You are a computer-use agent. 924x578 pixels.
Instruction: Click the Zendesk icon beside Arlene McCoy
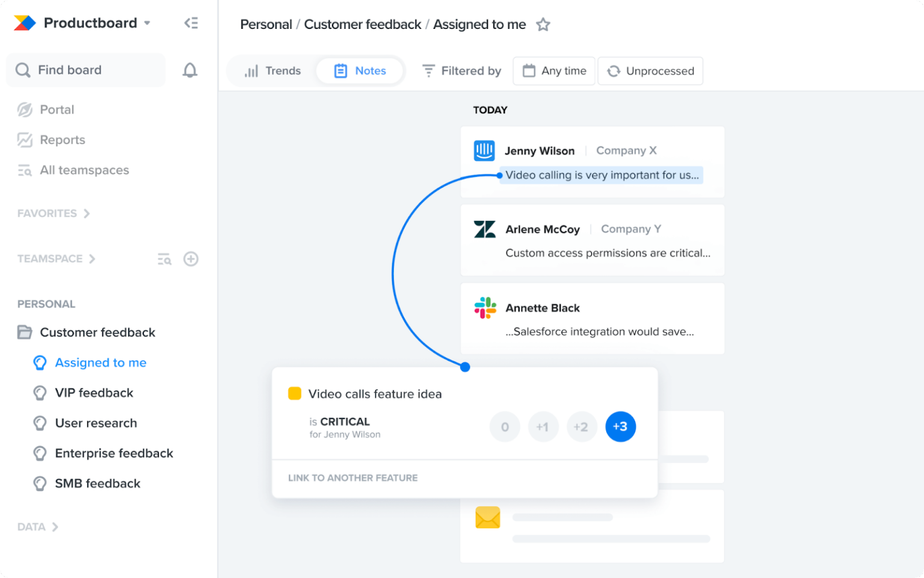click(485, 229)
